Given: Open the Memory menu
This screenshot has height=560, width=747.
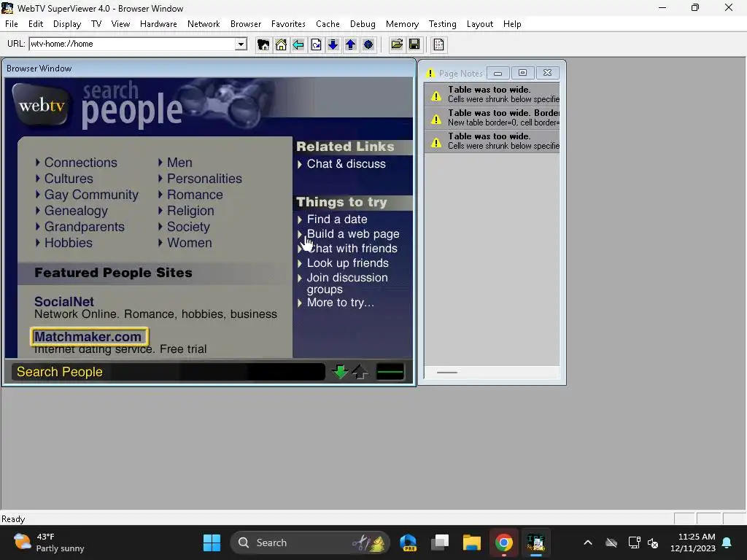Looking at the screenshot, I should click(402, 24).
